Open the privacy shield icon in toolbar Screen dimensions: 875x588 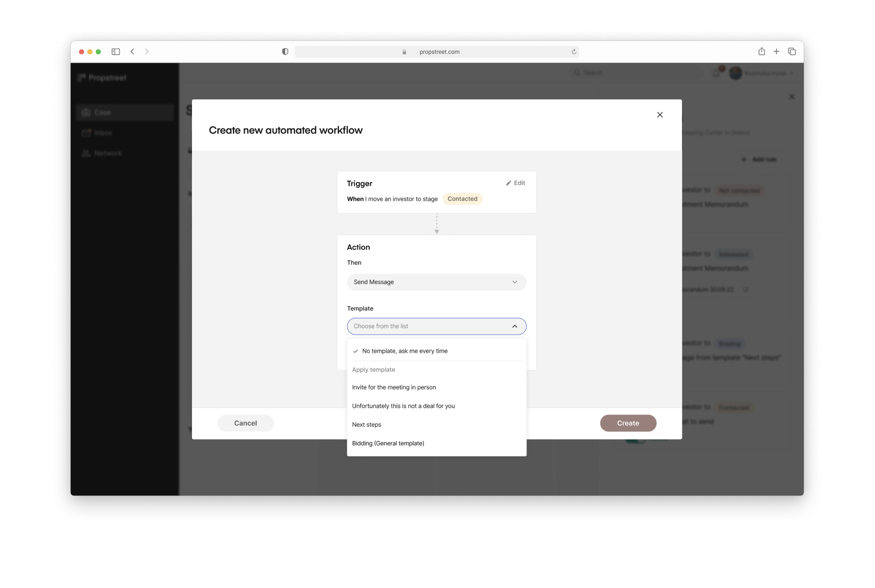tap(285, 52)
